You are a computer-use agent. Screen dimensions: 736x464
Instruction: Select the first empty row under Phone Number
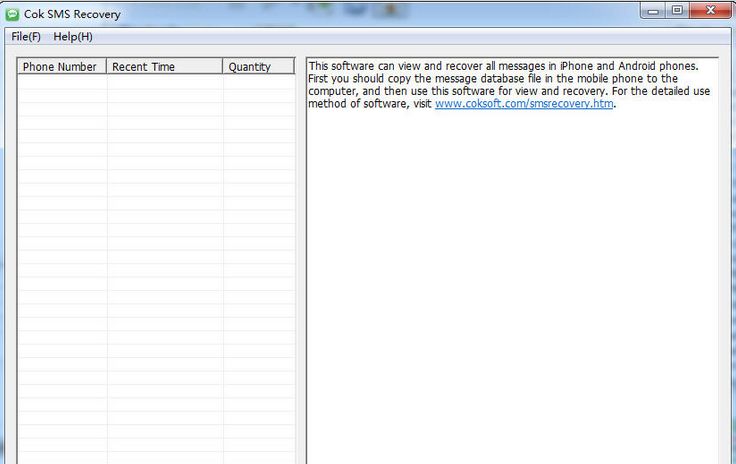click(x=62, y=83)
